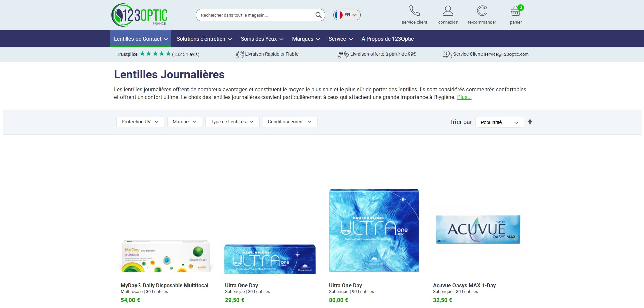Open the service client phone icon

pyautogui.click(x=415, y=11)
